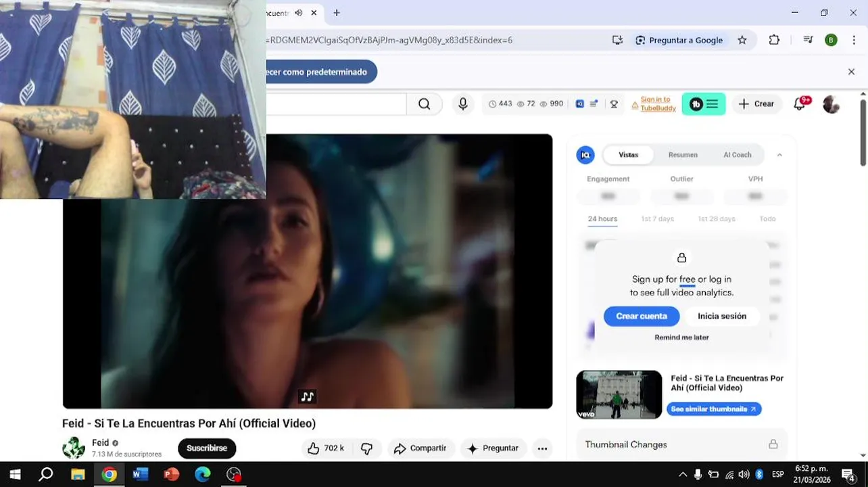Open the volume icon in system tray
Screen dimensions: 868x487
point(744,474)
